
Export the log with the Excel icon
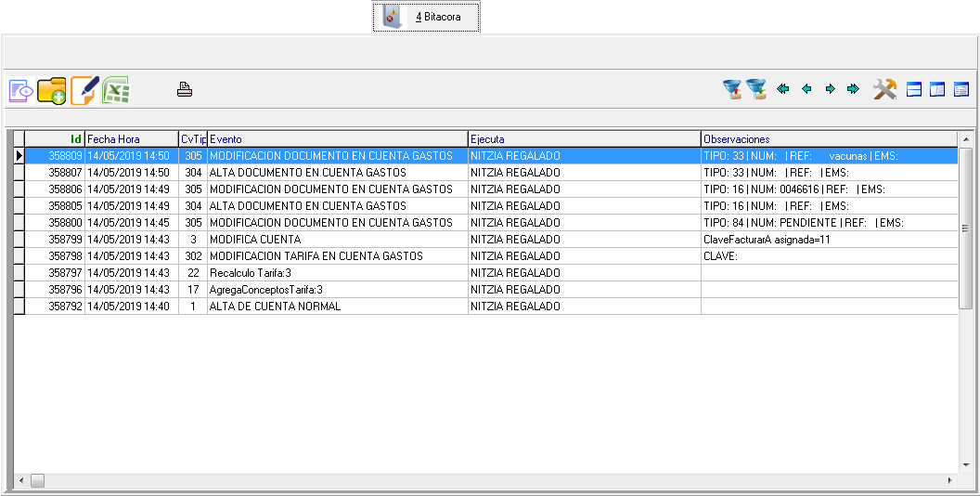116,90
